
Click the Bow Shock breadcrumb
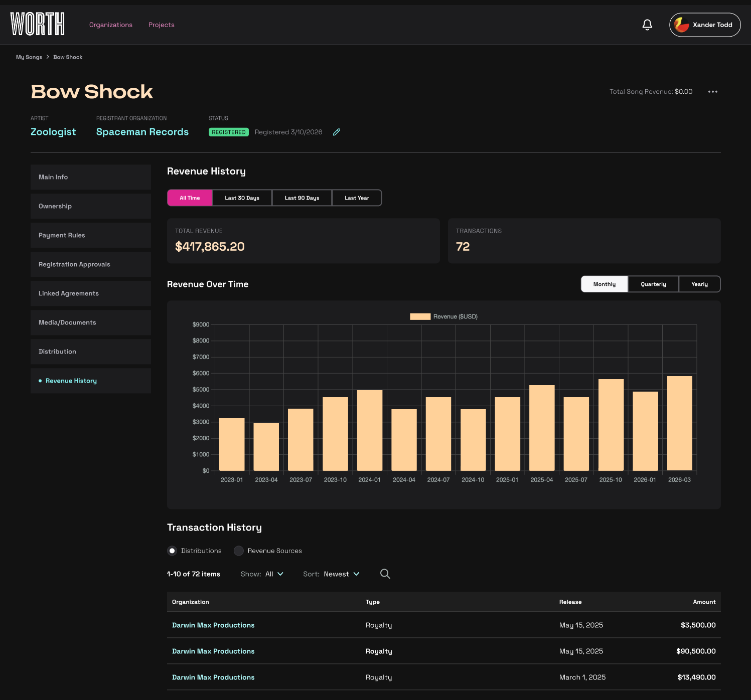[68, 57]
